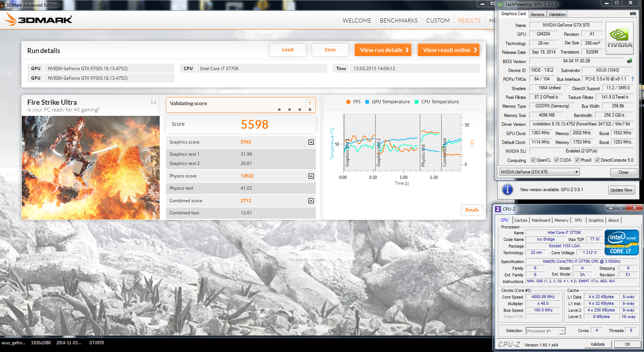Click the blue GPU Temperature legend swatch
This screenshot has width=644, height=352.
(x=367, y=102)
